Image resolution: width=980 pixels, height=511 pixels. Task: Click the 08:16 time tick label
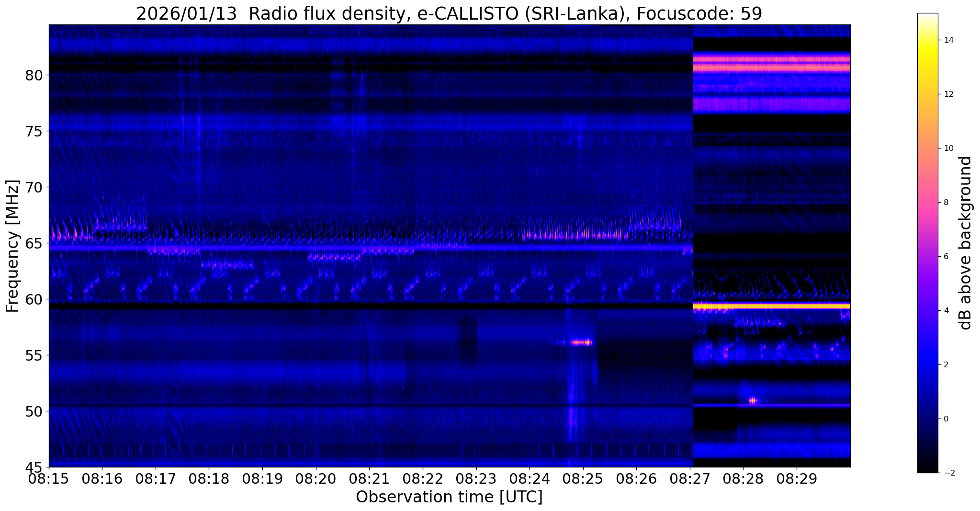(102, 478)
